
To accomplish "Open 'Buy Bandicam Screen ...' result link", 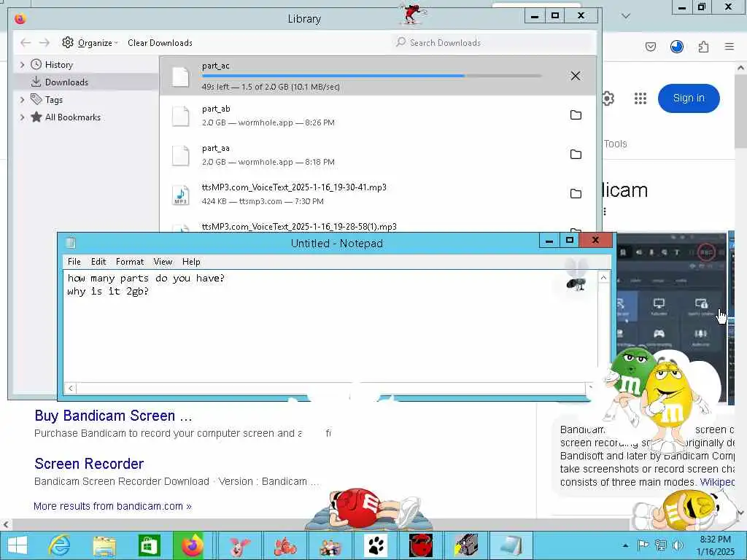I will (x=113, y=416).
